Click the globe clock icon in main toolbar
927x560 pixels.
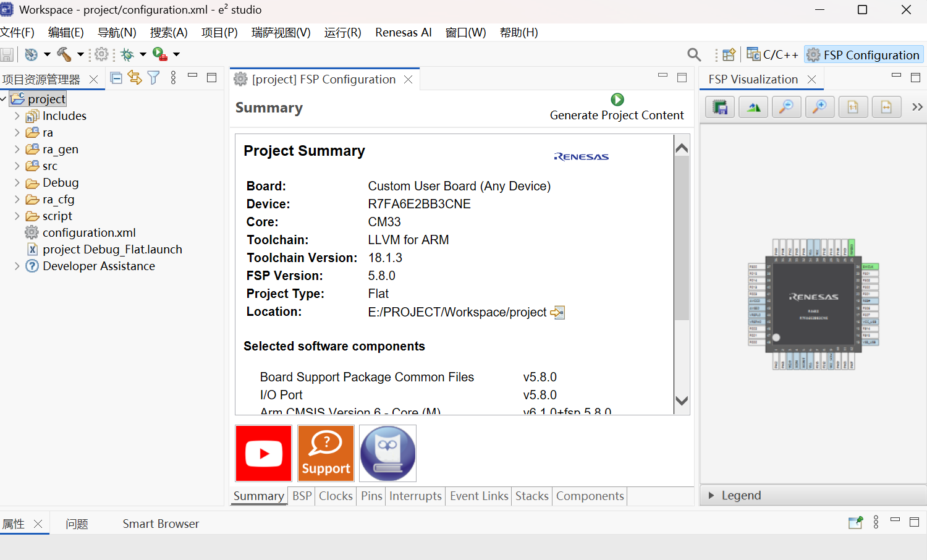31,54
